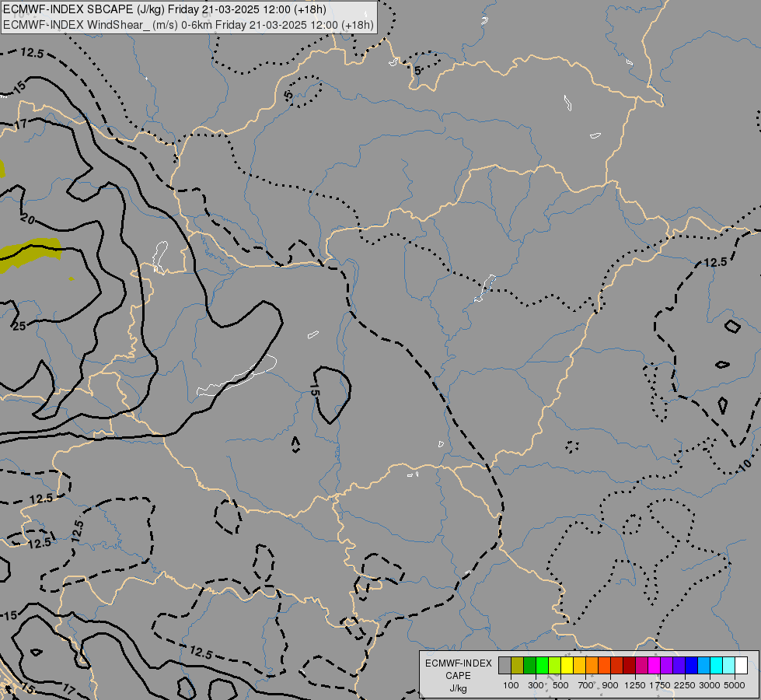The width and height of the screenshot is (761, 700).
Task: Click legend value '900'
Action: (610, 685)
